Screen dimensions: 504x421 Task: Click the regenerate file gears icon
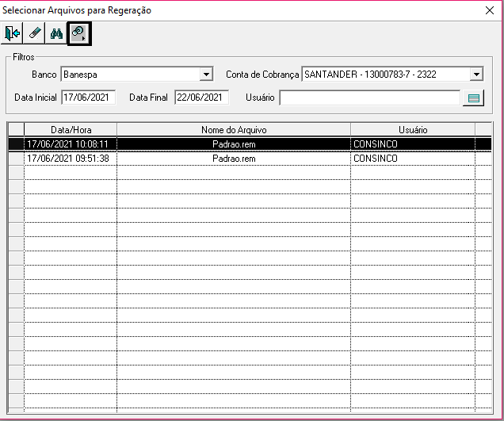coord(79,33)
